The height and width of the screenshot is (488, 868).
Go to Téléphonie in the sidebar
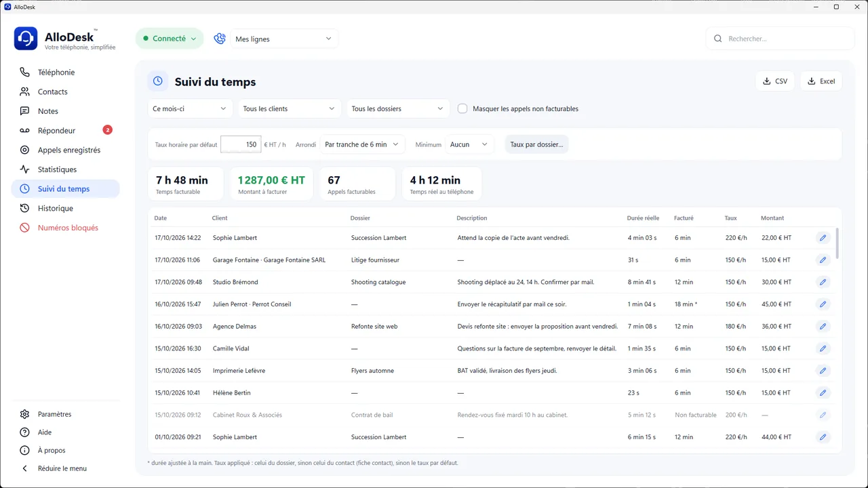click(x=65, y=73)
